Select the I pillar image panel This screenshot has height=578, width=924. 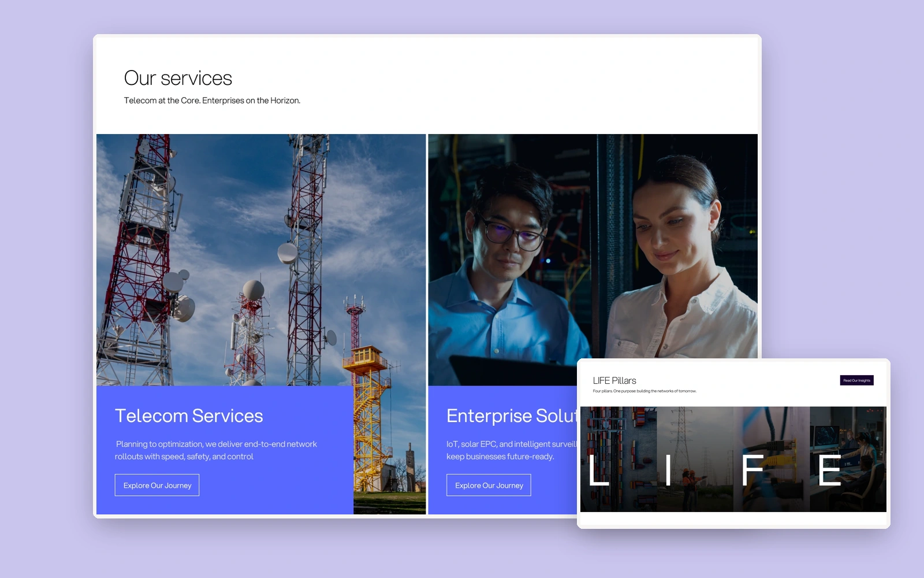click(695, 459)
